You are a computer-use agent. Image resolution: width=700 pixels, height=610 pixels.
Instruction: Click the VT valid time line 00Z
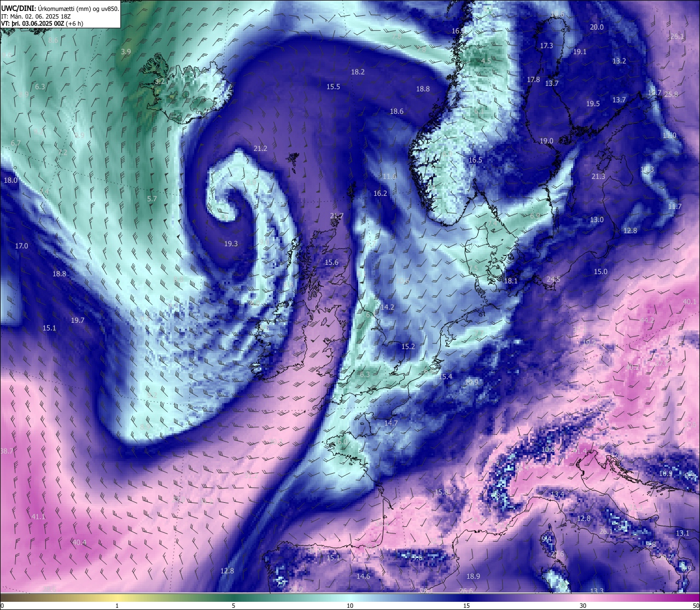pos(42,24)
